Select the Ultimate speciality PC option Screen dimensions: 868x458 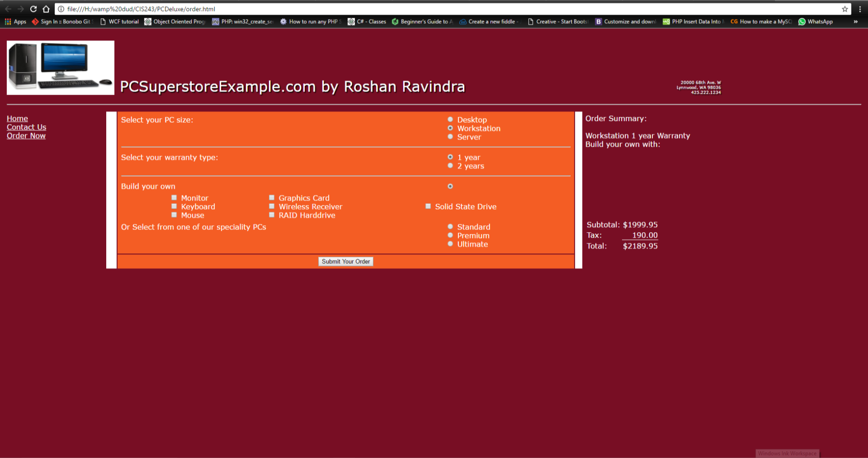tap(450, 244)
